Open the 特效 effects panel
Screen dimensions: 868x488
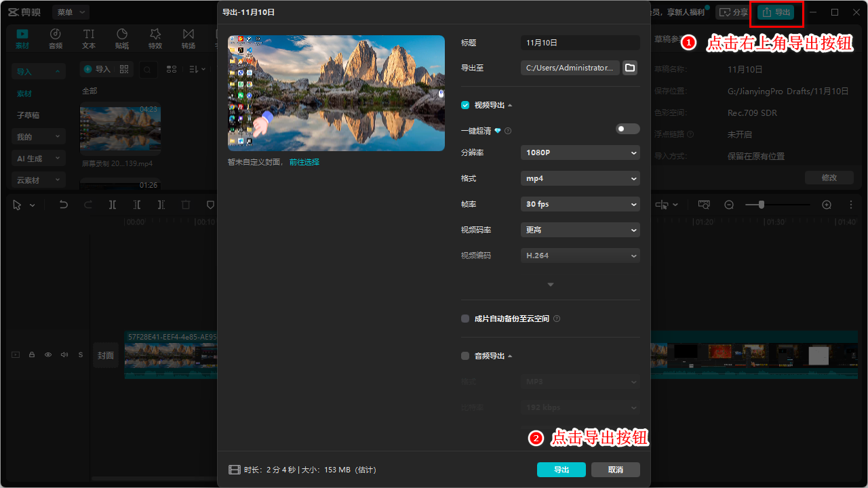(x=155, y=38)
